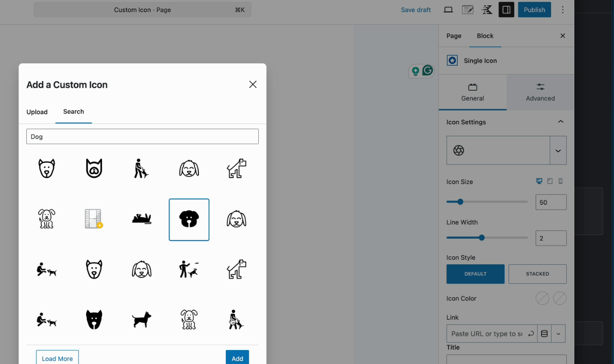Image resolution: width=614 pixels, height=364 pixels.
Task: Click the Title input field
Action: 506,359
